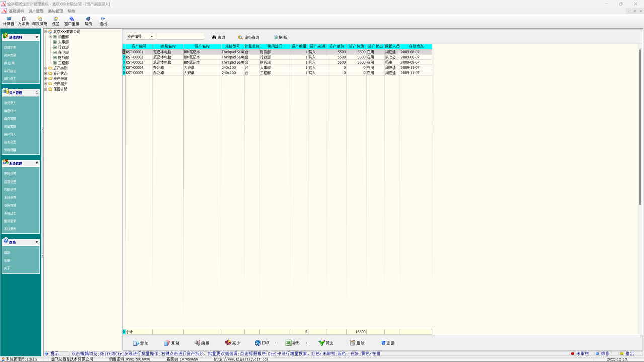Image resolution: width=644 pixels, height=362 pixels.
Task: Open the 万年历 calendar tool
Action: tap(24, 21)
